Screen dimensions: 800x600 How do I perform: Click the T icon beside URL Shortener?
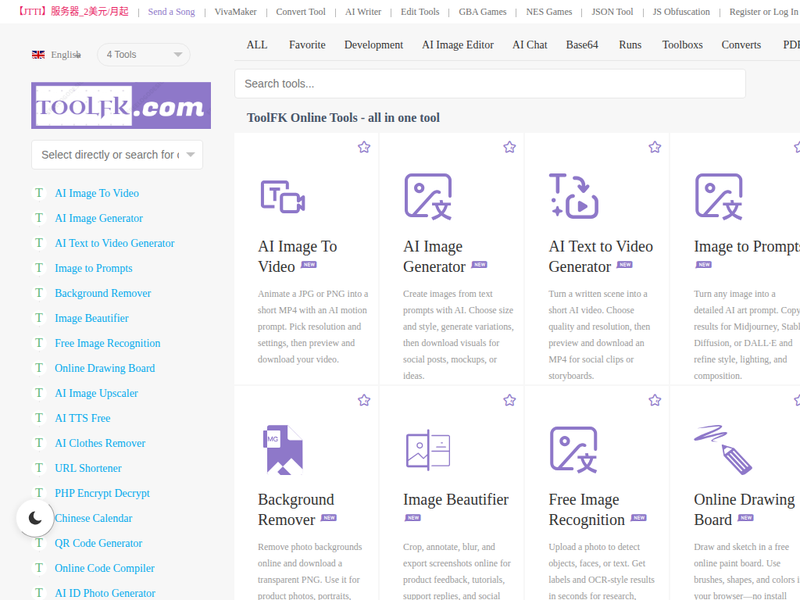pyautogui.click(x=39, y=468)
